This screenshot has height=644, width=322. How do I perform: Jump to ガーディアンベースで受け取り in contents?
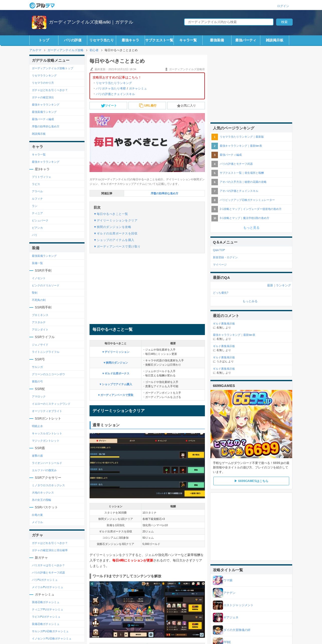[x=117, y=247]
